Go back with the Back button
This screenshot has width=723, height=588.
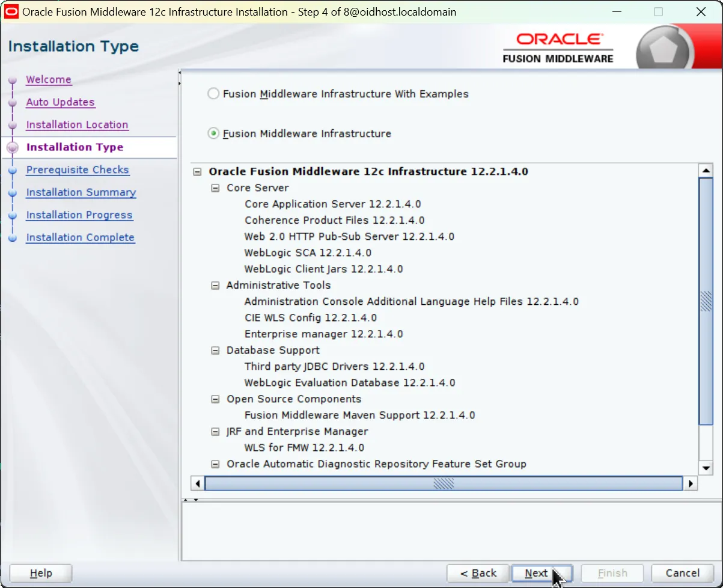click(478, 573)
